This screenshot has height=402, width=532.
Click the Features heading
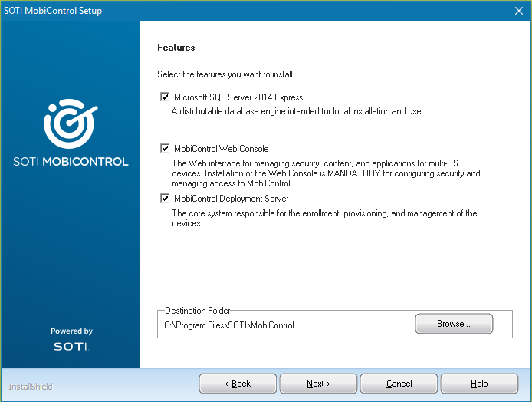176,48
